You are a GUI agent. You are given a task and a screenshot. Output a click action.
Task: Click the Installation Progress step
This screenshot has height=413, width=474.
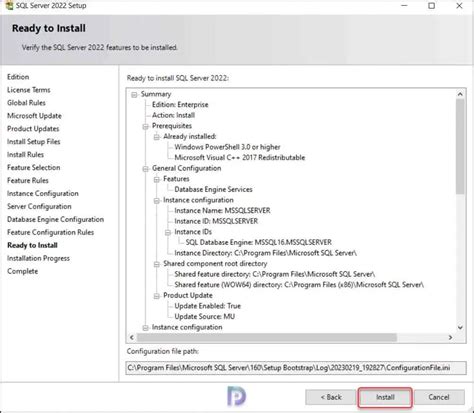pyautogui.click(x=38, y=258)
